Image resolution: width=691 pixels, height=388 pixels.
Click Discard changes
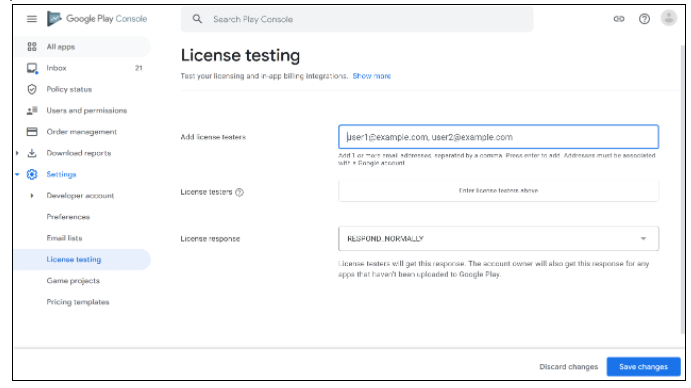tap(568, 367)
